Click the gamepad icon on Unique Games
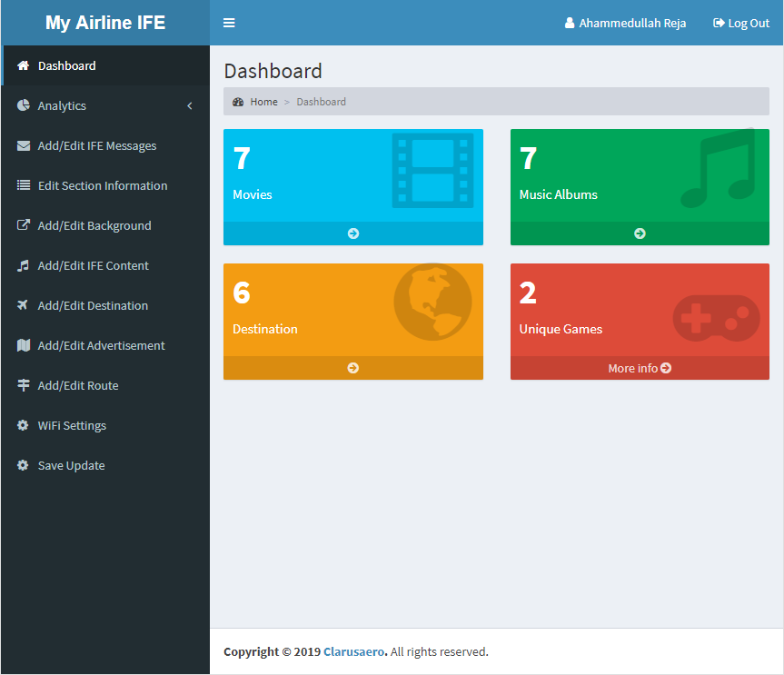This screenshot has height=675, width=784. [716, 316]
